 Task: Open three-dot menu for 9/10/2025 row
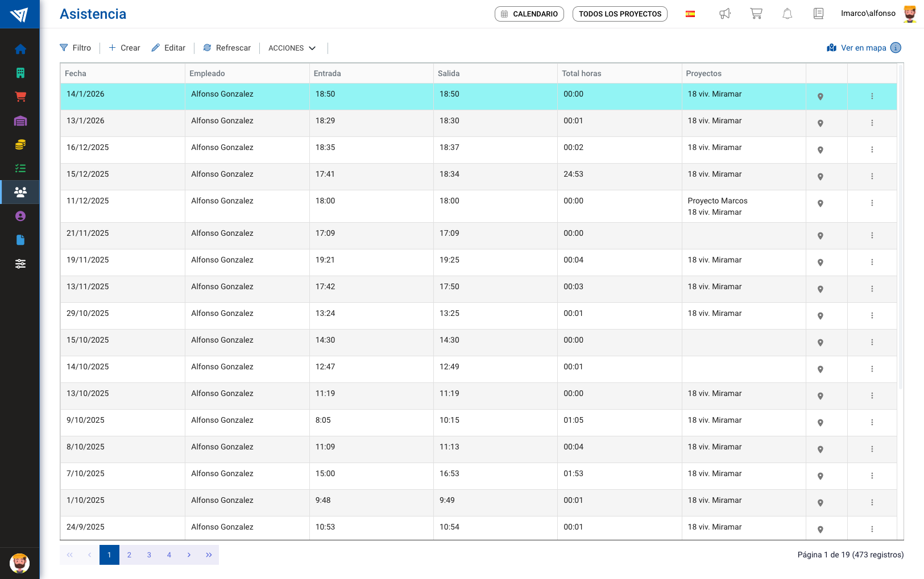(872, 423)
